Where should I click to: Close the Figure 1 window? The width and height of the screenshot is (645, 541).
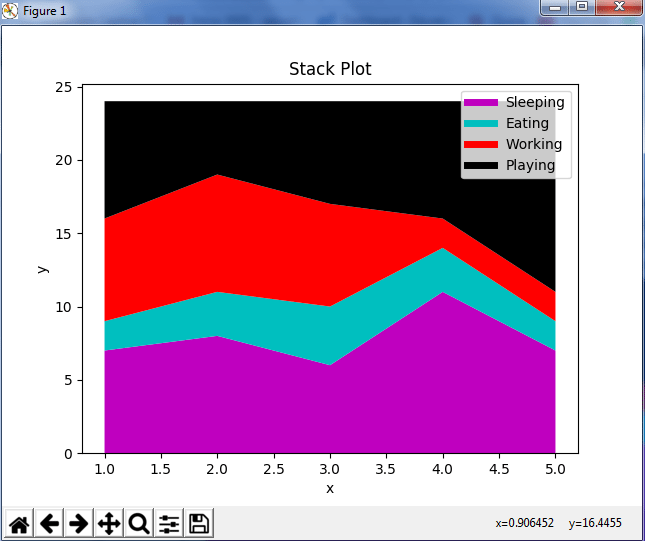tap(619, 7)
